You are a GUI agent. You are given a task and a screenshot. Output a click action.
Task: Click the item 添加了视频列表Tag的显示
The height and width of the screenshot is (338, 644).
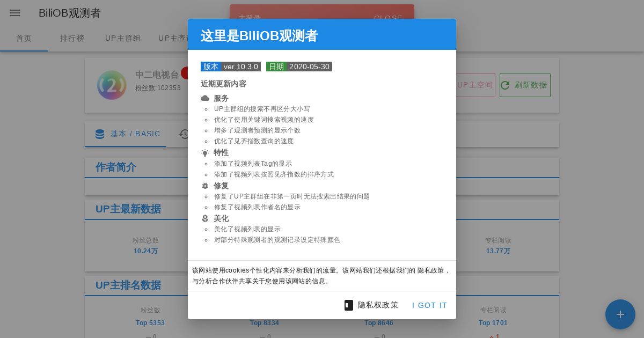pos(253,164)
